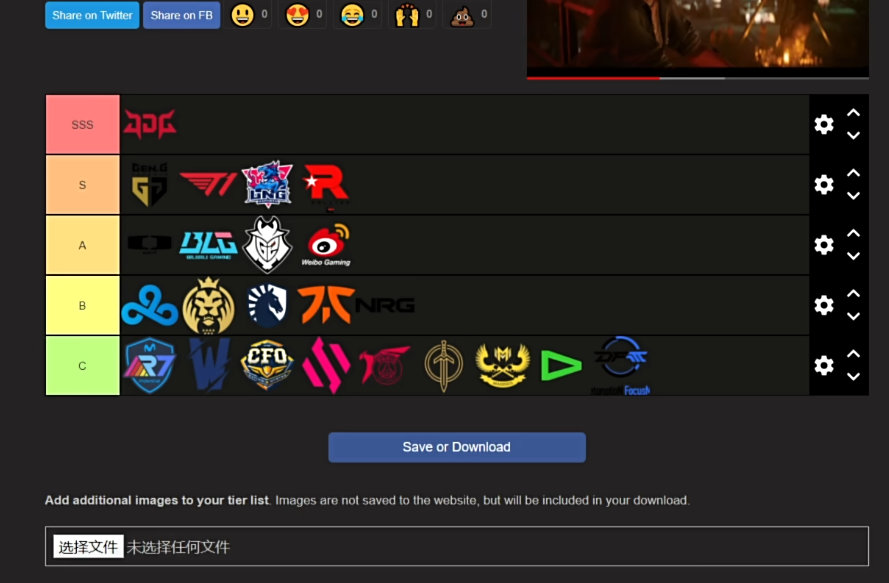Select the JDG logo in SSS tier
The height and width of the screenshot is (583, 889).
150,124
